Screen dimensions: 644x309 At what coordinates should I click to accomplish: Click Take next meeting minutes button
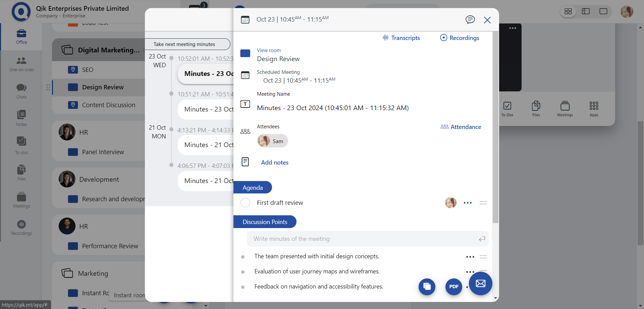click(187, 44)
